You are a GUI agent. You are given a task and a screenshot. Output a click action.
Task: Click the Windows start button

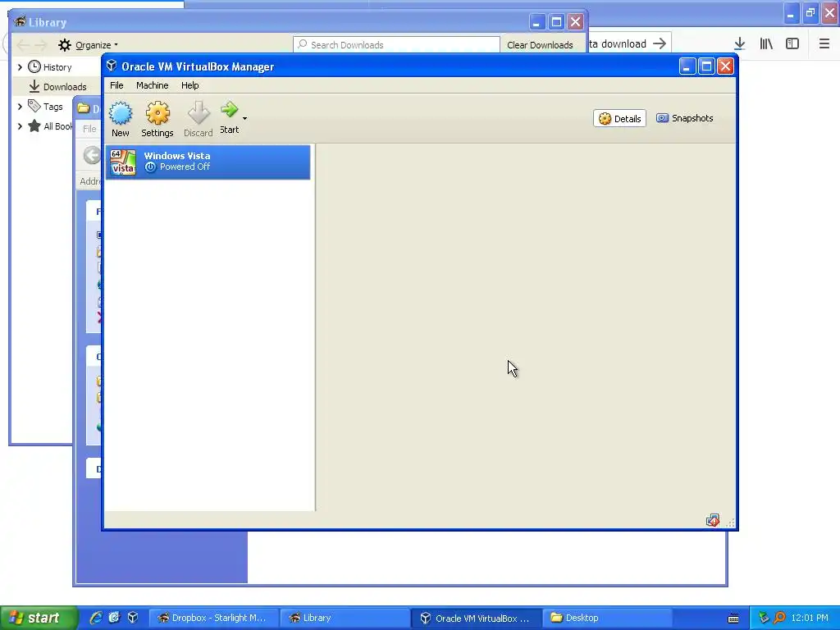[x=39, y=618]
